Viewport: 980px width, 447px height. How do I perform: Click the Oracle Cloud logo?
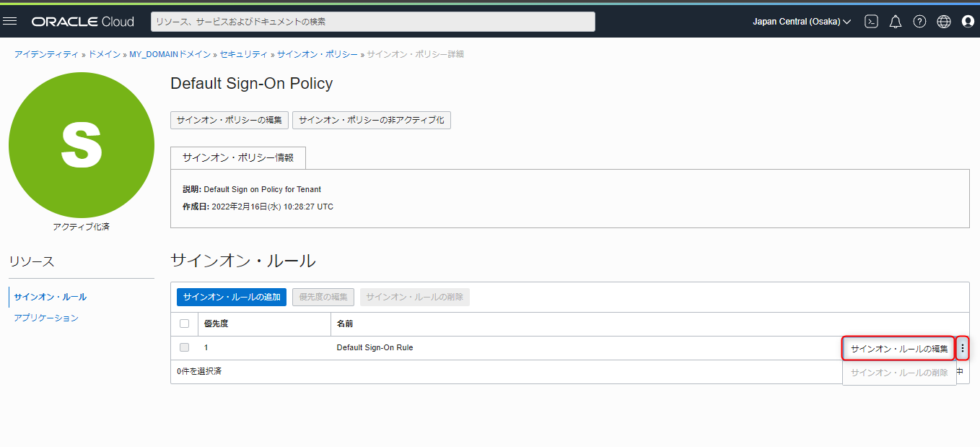[x=83, y=22]
